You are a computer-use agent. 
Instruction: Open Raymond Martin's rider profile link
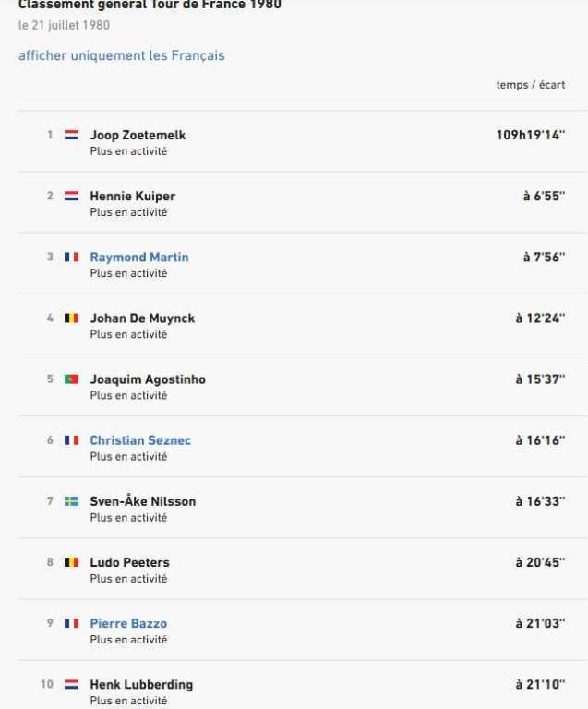click(x=138, y=257)
